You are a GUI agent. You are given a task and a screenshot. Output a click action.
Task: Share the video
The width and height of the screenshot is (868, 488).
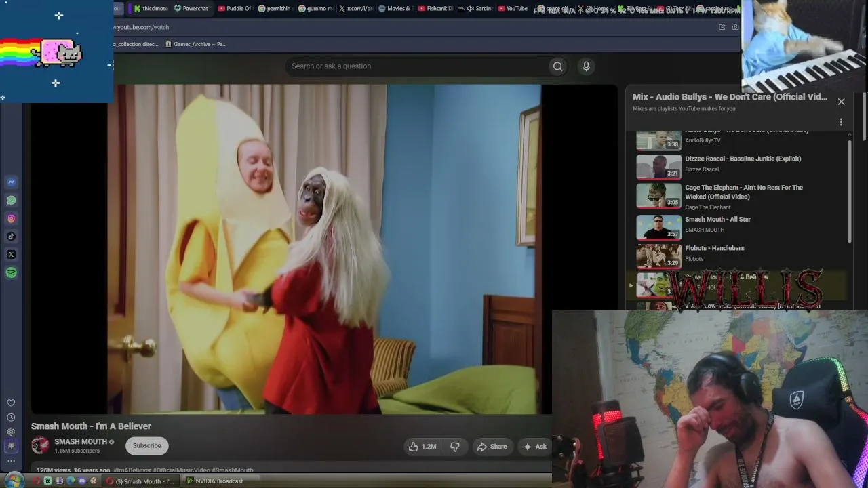(x=492, y=447)
